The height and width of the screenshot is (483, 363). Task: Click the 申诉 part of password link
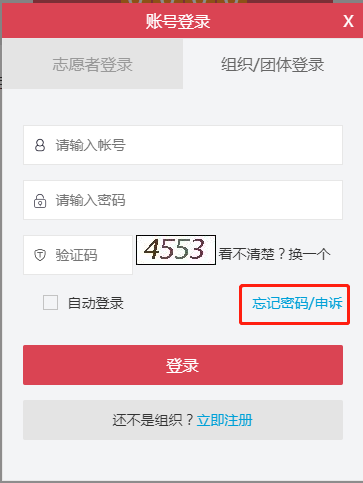coord(329,303)
